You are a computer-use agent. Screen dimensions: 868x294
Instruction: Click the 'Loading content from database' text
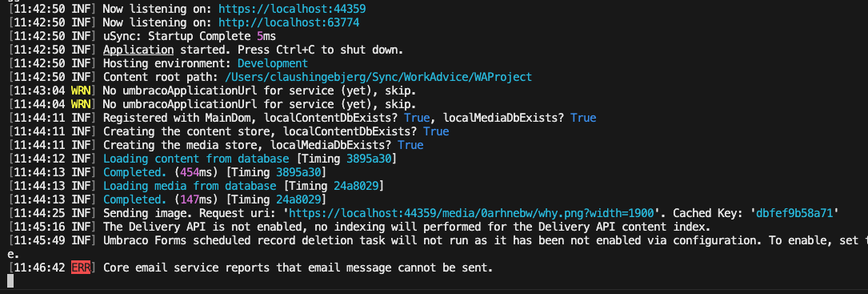(x=196, y=159)
